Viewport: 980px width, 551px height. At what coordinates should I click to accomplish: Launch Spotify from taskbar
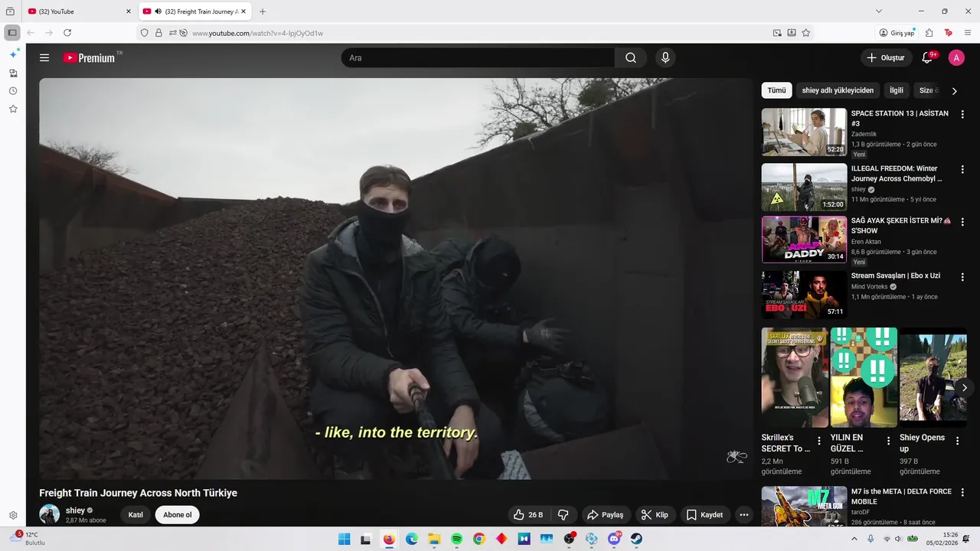(x=456, y=539)
